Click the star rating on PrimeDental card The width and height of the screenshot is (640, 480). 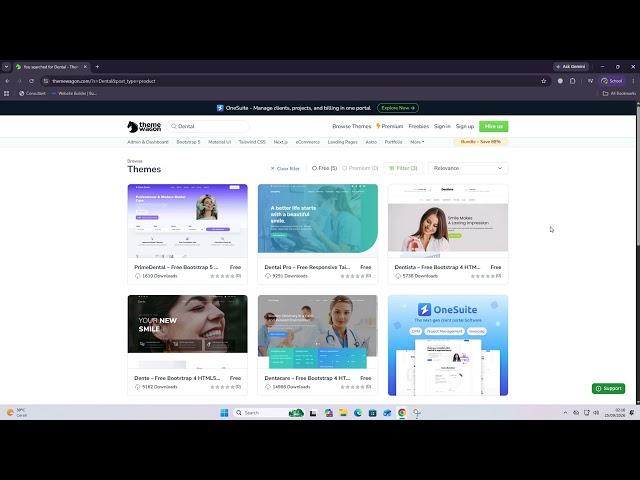click(x=222, y=276)
